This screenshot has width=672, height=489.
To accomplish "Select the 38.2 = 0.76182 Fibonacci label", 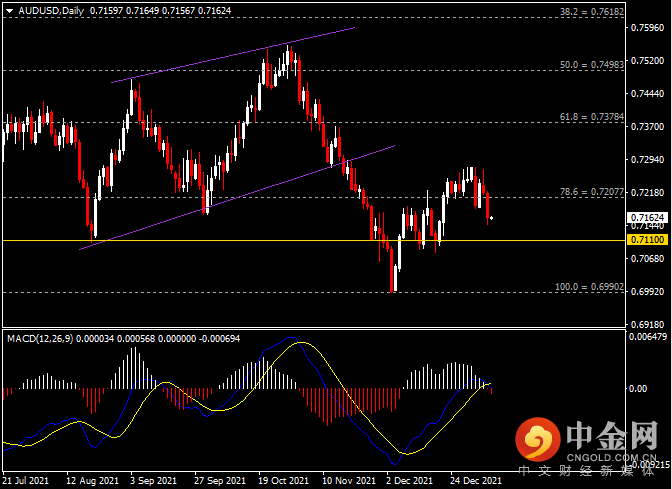I will (592, 12).
